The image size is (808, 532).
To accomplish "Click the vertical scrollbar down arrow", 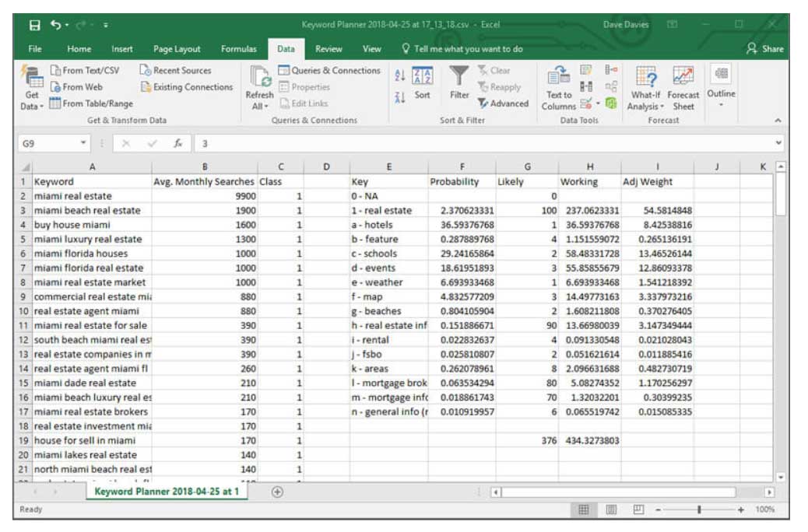I will point(781,478).
